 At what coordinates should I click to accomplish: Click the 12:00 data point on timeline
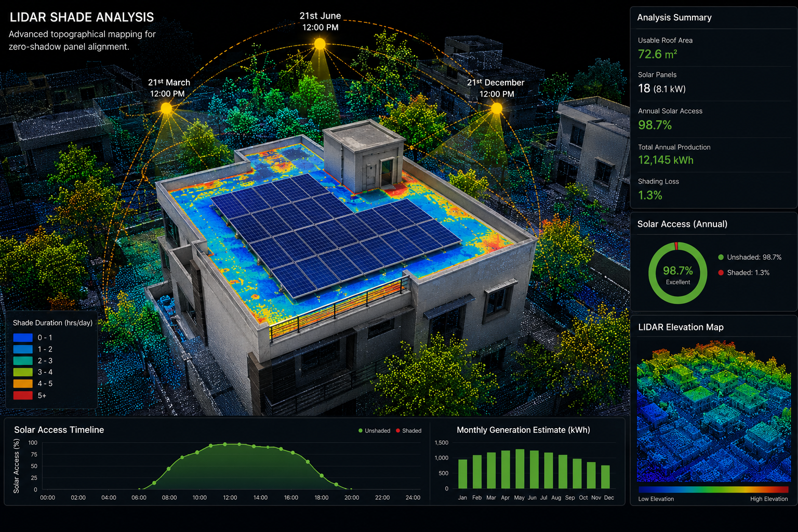point(225,444)
